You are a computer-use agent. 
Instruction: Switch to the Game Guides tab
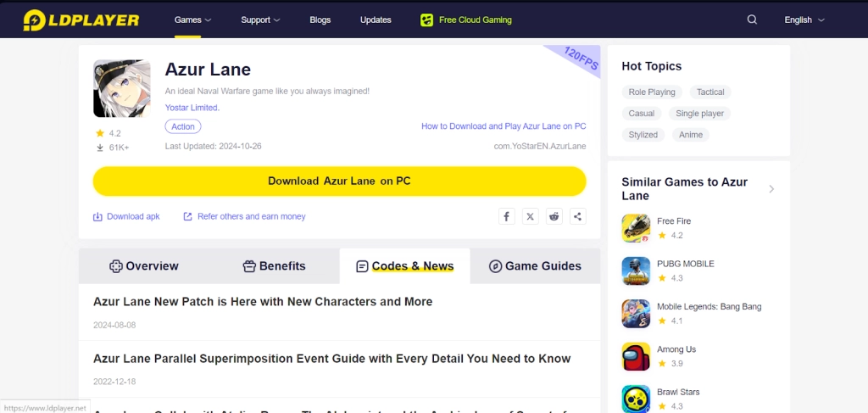click(x=536, y=266)
